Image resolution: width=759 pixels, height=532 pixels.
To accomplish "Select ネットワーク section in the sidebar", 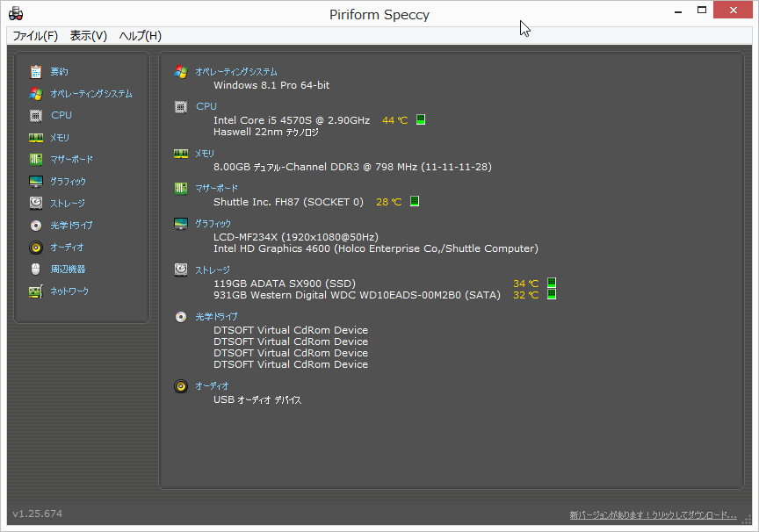I will (x=69, y=291).
